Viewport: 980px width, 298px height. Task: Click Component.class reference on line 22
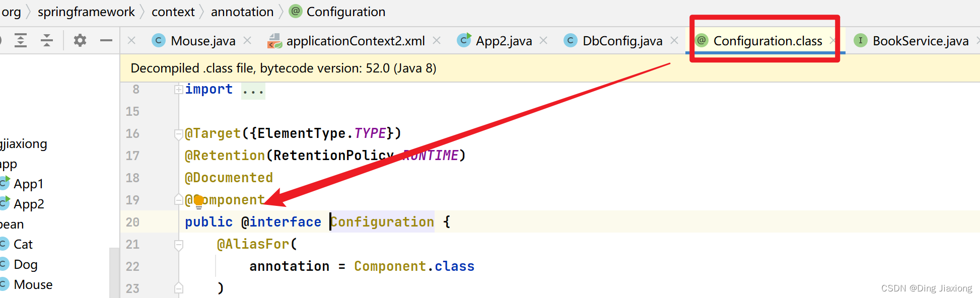414,266
